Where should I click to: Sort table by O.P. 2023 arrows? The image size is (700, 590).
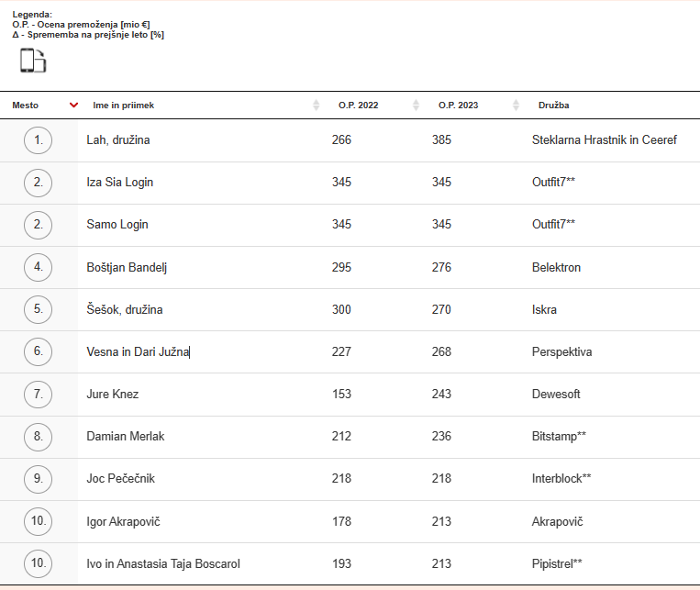click(517, 105)
